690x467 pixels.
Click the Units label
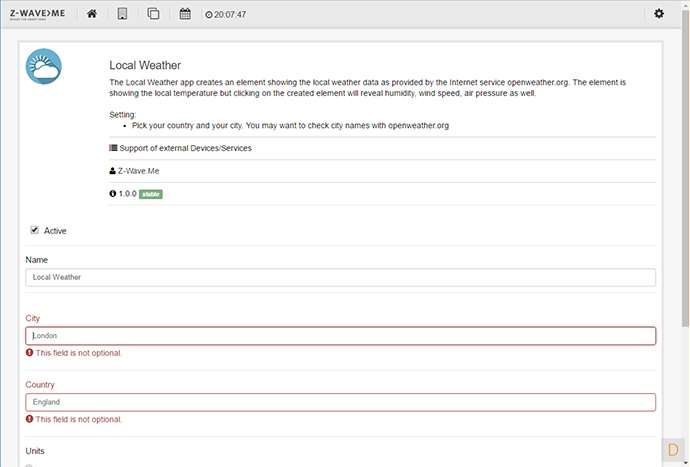(x=35, y=451)
